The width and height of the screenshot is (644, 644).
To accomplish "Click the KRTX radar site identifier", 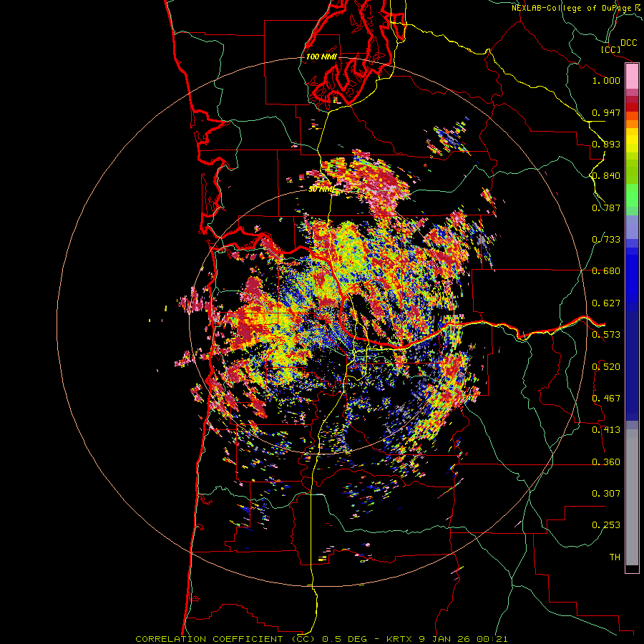I will point(399,639).
